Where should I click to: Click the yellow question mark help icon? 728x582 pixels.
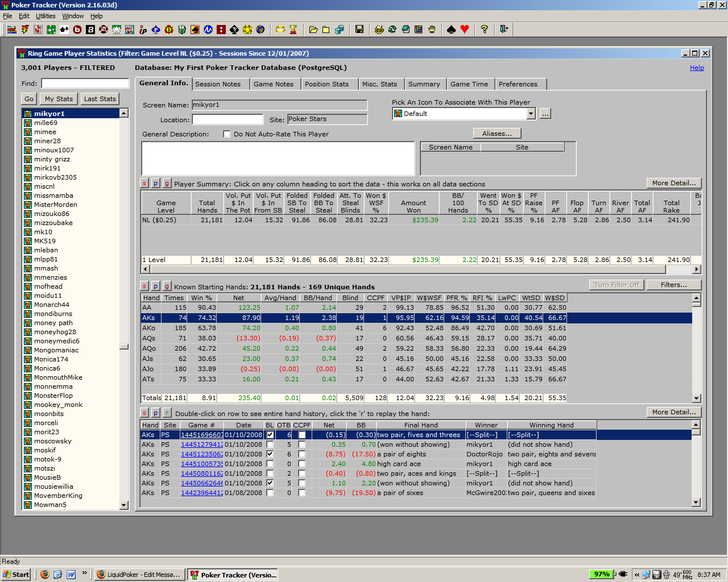(485, 29)
